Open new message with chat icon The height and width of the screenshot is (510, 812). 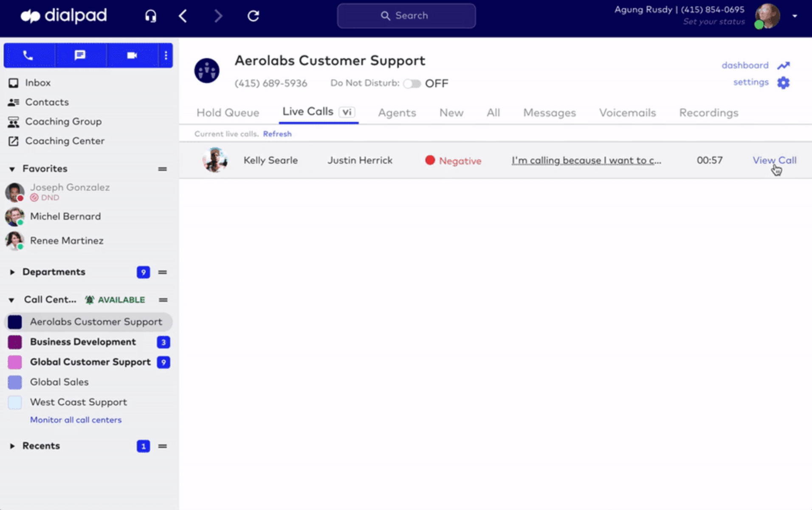click(x=80, y=55)
